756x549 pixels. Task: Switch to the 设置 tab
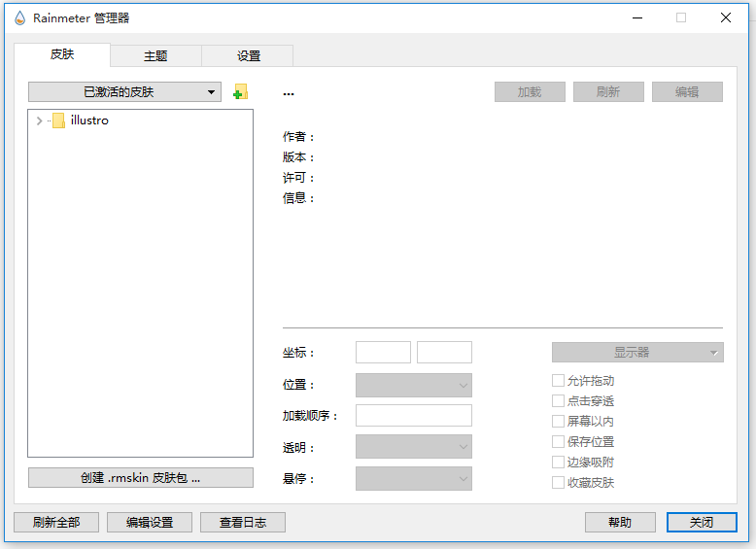tap(249, 55)
